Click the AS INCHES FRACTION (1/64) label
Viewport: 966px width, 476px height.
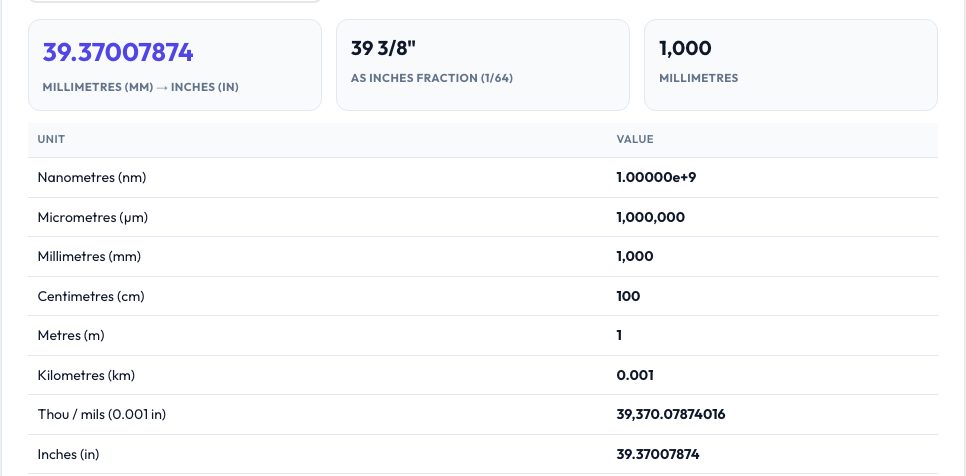(x=432, y=78)
